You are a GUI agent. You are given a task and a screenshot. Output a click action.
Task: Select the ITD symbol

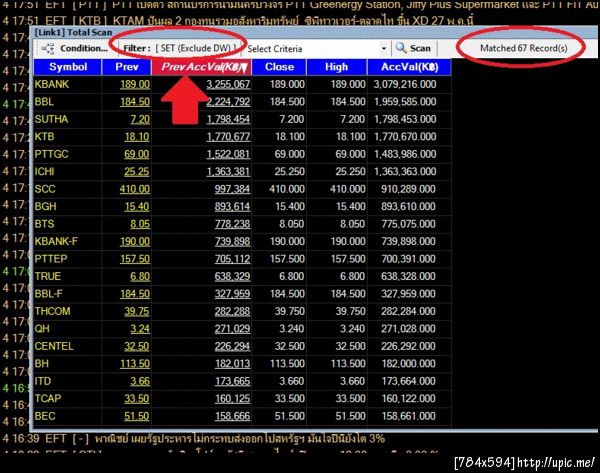pyautogui.click(x=42, y=381)
